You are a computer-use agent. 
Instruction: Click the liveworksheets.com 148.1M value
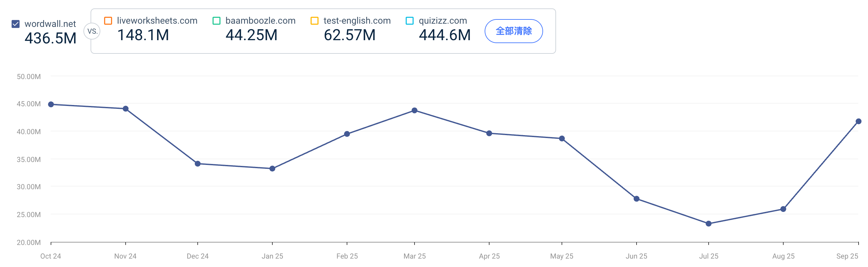coord(143,35)
